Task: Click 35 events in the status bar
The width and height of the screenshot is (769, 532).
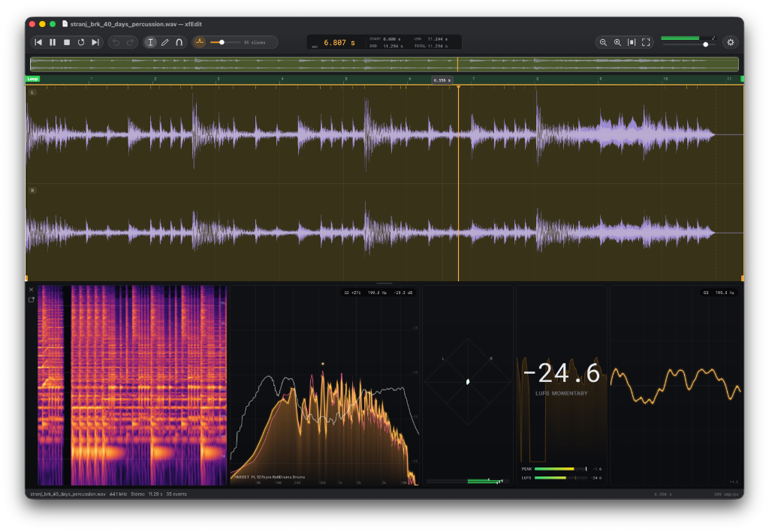Action: click(x=176, y=494)
